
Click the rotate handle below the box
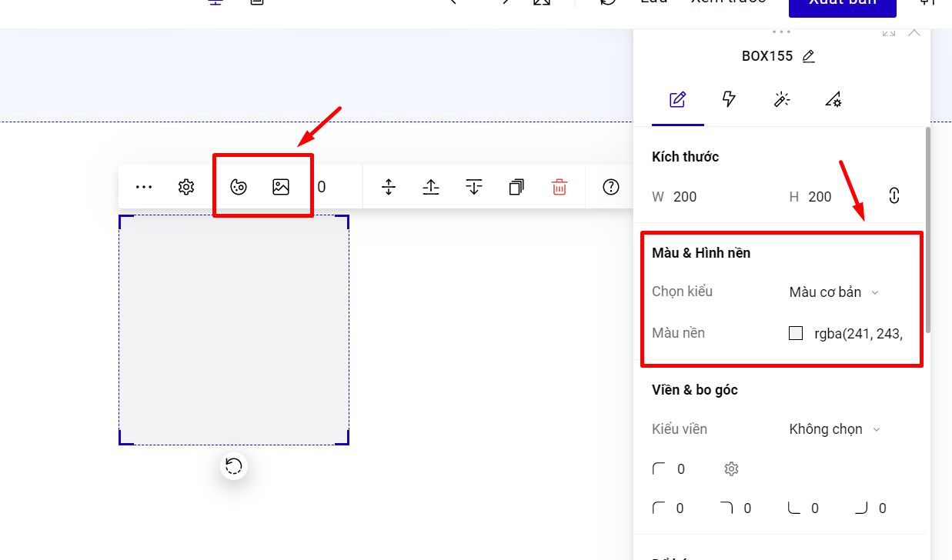point(234,466)
